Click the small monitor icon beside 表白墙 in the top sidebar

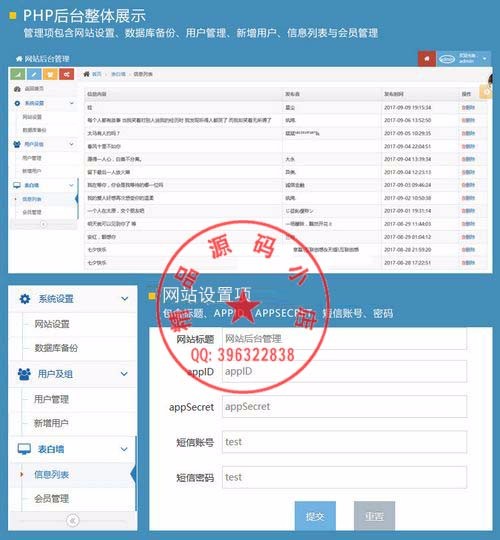(17, 185)
